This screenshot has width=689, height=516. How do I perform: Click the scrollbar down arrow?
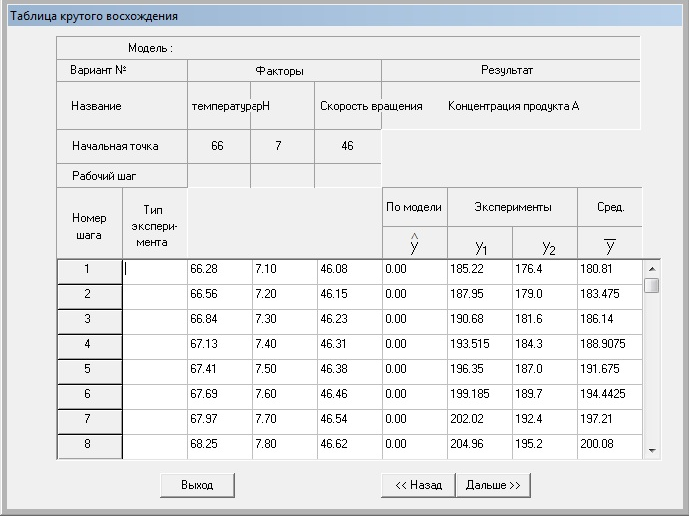pyautogui.click(x=652, y=451)
